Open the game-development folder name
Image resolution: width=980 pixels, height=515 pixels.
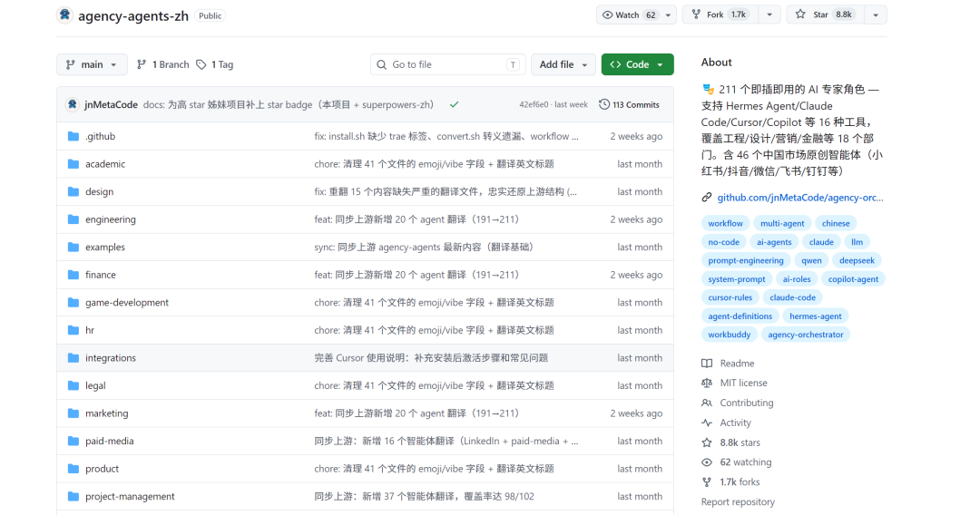(x=127, y=302)
